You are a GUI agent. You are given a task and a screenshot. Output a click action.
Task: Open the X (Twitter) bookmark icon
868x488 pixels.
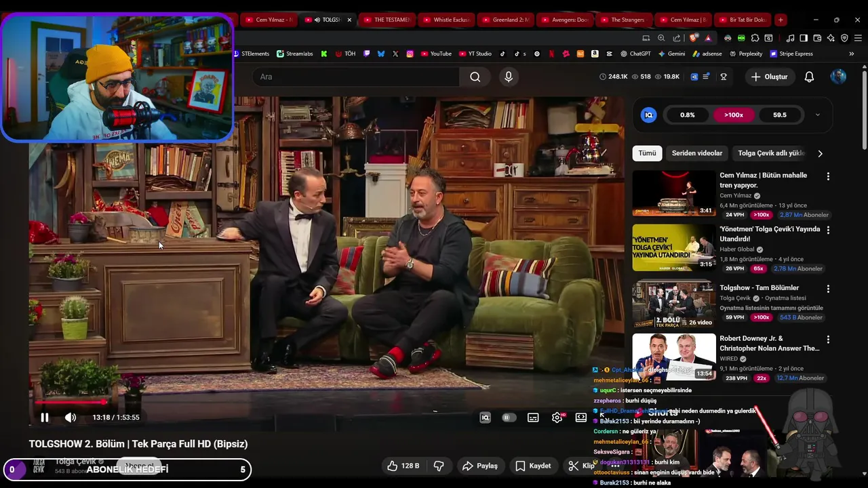pos(395,54)
